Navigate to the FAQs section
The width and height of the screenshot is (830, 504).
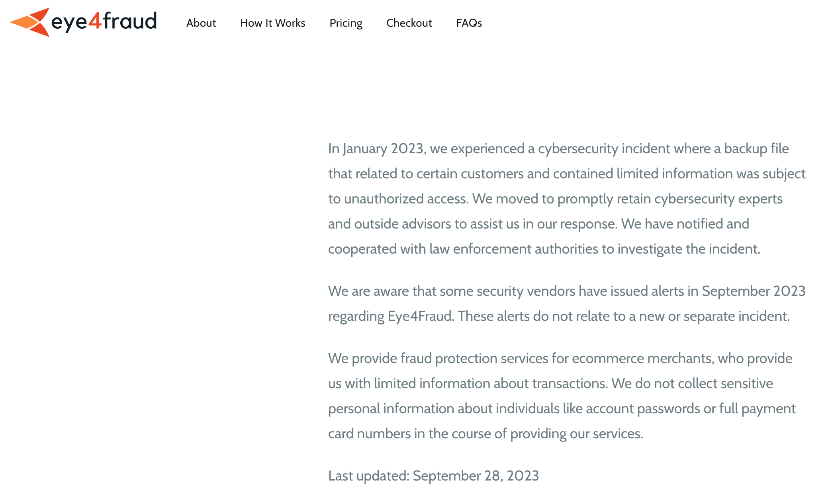coord(469,23)
